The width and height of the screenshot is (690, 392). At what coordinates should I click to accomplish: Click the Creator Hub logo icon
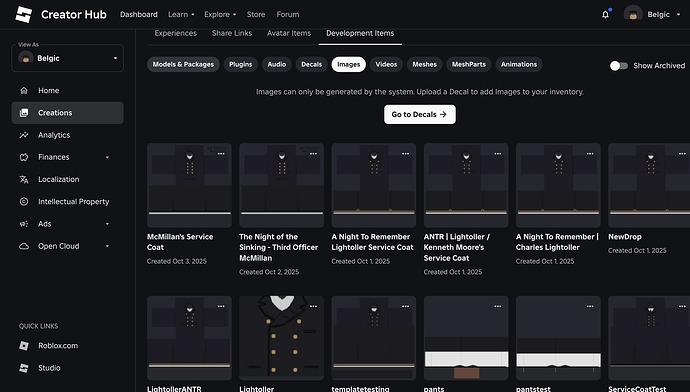click(24, 15)
